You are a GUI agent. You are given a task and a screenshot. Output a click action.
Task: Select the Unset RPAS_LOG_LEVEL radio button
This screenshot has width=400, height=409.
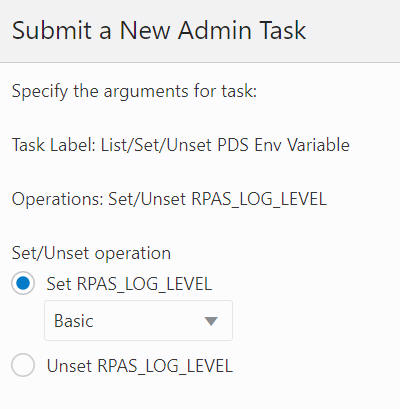[23, 365]
